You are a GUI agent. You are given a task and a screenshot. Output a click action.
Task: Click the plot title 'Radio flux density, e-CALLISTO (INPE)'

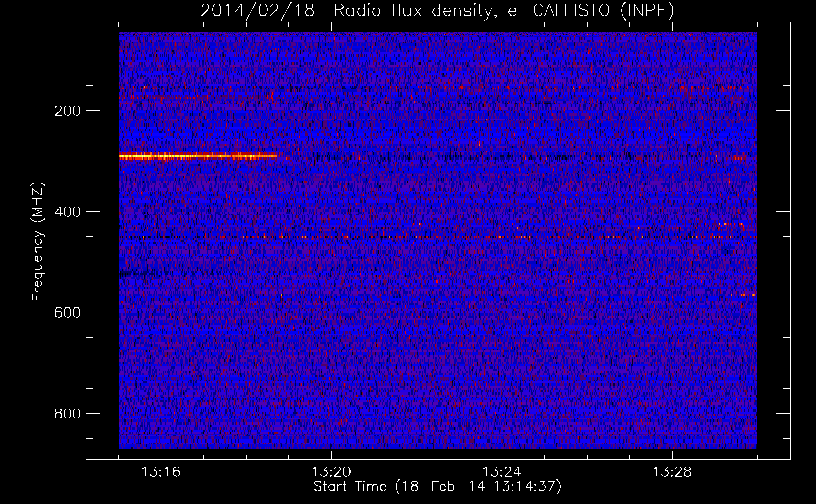point(503,10)
